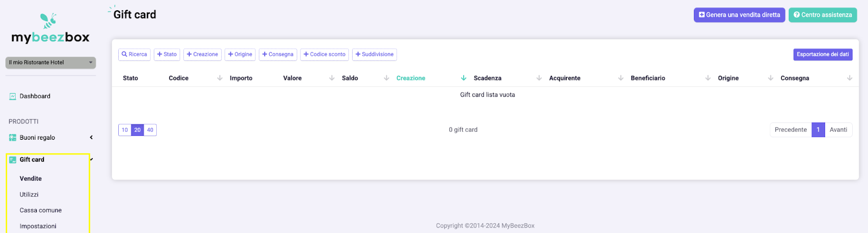
Task: Click the Dashboard chart icon
Action: click(12, 96)
